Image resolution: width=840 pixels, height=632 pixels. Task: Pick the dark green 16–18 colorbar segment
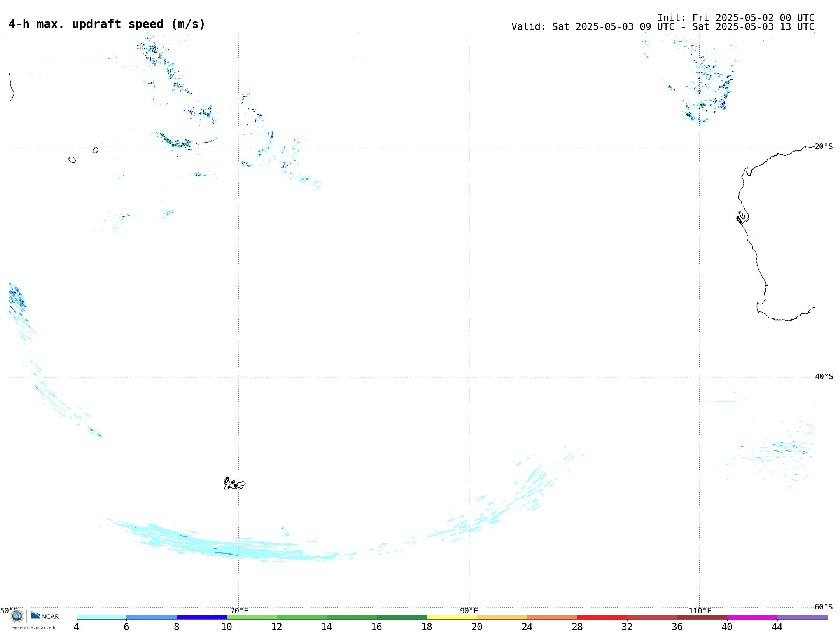pos(402,617)
